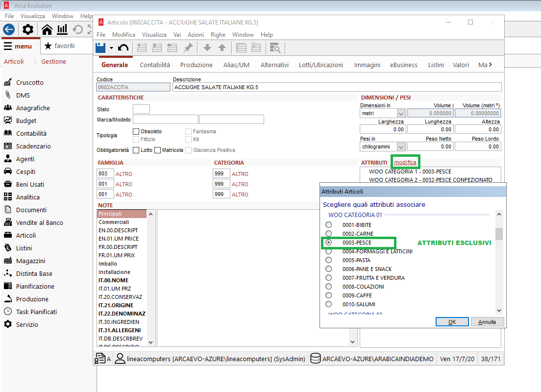Image resolution: width=541 pixels, height=392 pixels.
Task: Switch to the Contabilità tab
Action: pyautogui.click(x=155, y=65)
